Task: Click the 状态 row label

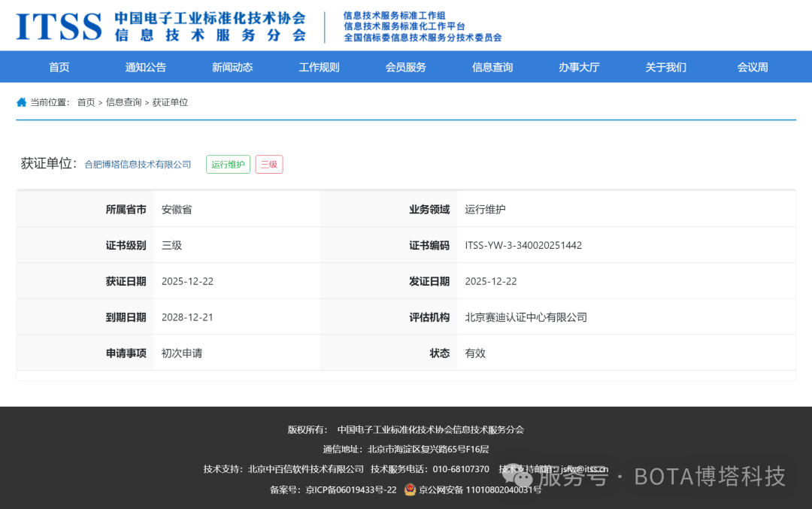Action: (x=440, y=353)
